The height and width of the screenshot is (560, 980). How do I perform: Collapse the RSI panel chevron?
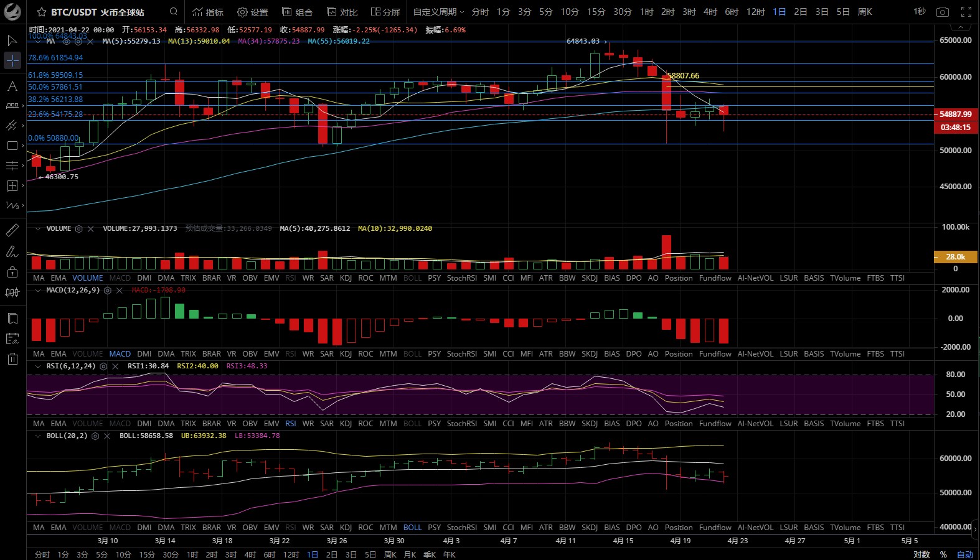point(38,366)
